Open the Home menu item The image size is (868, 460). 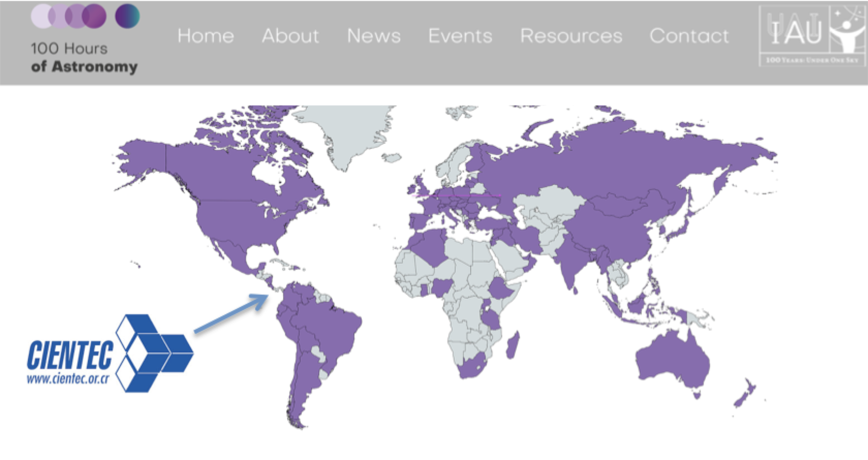click(206, 36)
